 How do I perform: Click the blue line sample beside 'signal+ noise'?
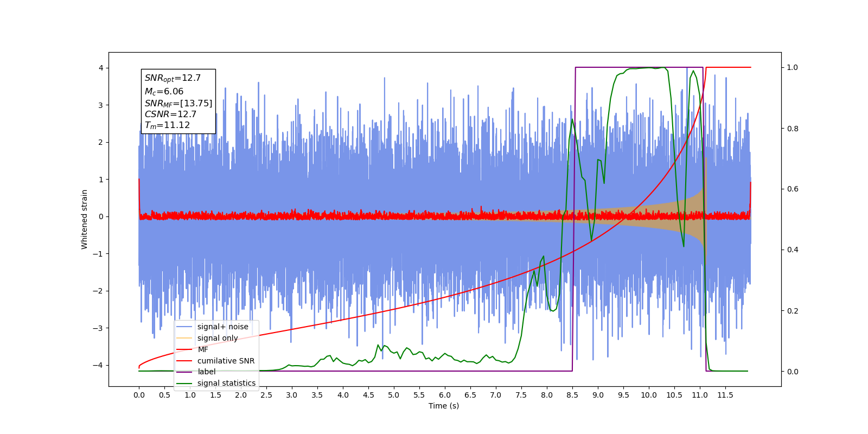[184, 327]
